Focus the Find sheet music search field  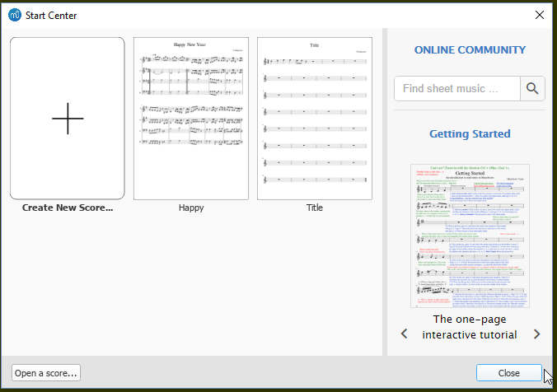(x=457, y=89)
